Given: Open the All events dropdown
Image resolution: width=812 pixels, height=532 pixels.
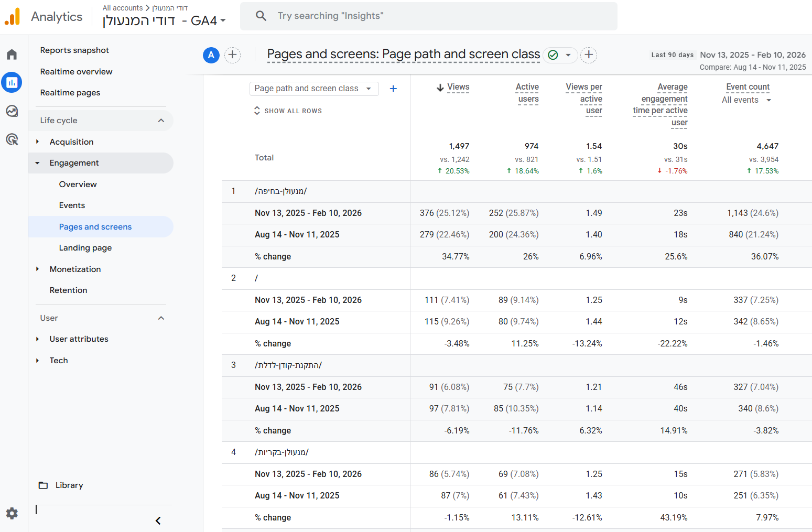Looking at the screenshot, I should click(x=746, y=100).
